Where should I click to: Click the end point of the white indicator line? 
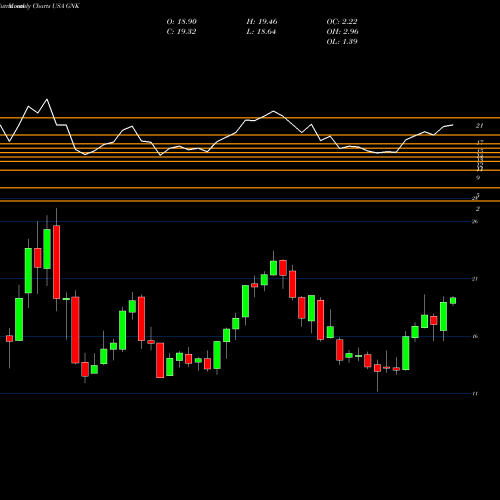(x=453, y=125)
